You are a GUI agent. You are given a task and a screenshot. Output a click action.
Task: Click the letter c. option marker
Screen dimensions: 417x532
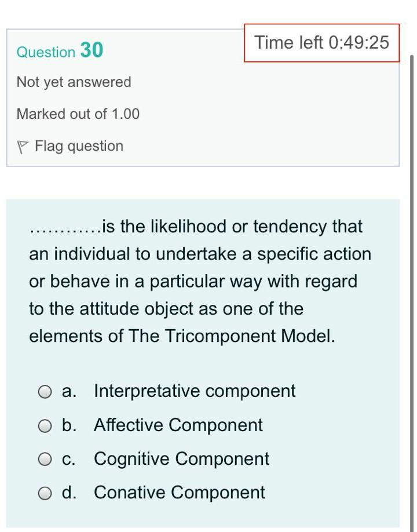(x=69, y=459)
